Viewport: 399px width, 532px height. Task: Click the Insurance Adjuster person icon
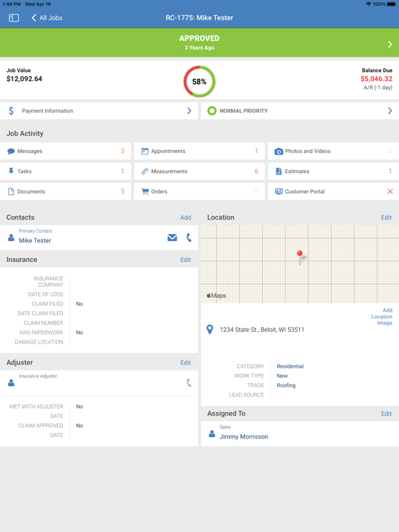coord(11,382)
